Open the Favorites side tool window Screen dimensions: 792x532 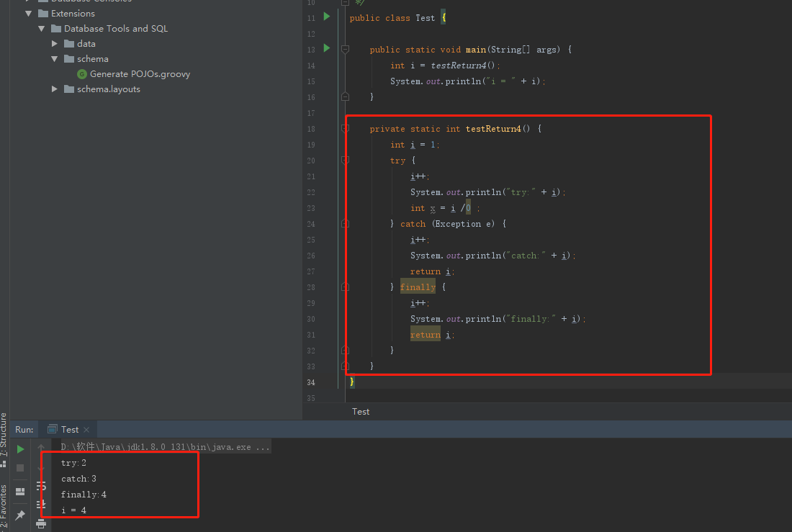pos(4,506)
